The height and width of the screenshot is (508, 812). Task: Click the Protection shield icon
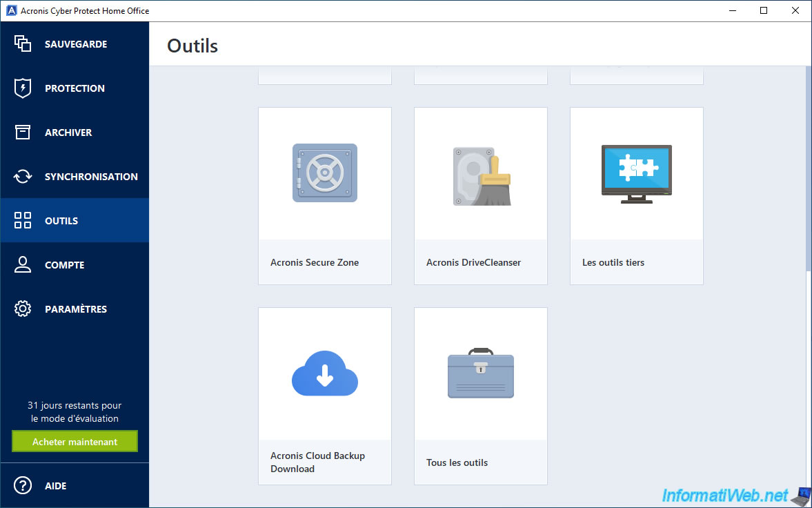click(x=23, y=88)
